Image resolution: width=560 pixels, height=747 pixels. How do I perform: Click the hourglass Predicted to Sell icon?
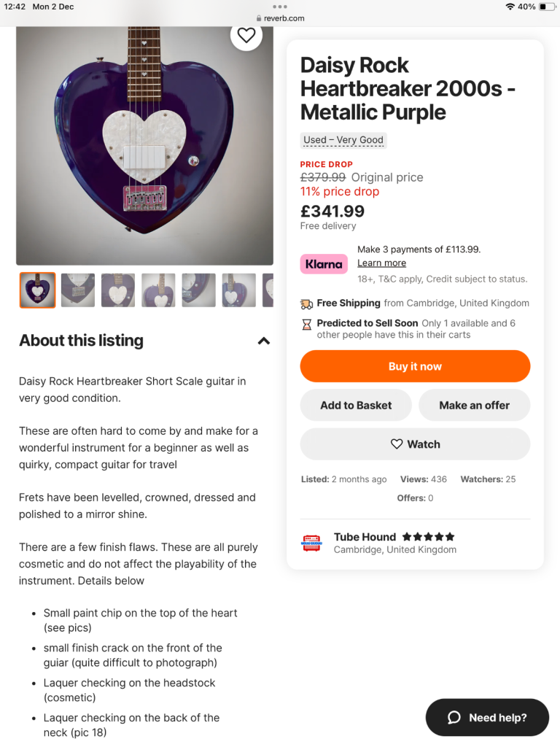click(306, 325)
